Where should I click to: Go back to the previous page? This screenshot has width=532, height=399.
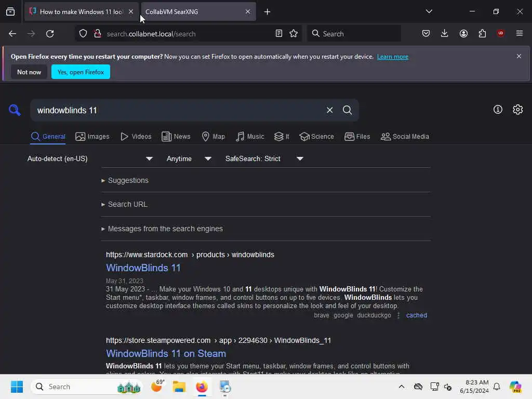click(x=12, y=34)
